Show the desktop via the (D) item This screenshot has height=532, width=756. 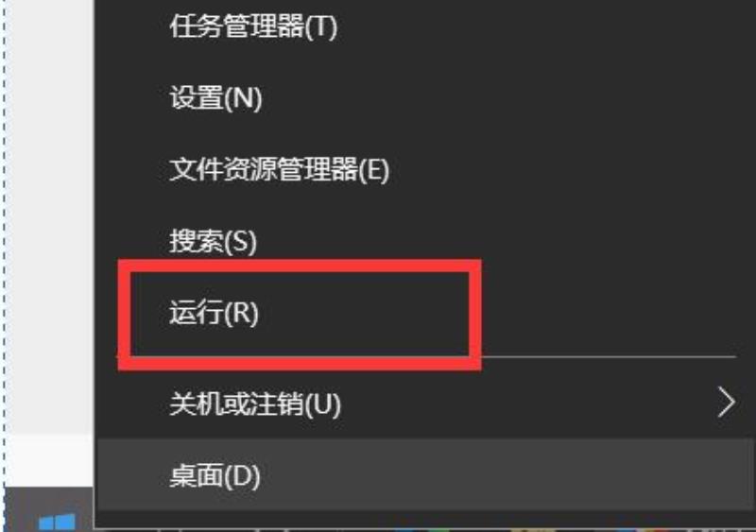click(x=424, y=474)
